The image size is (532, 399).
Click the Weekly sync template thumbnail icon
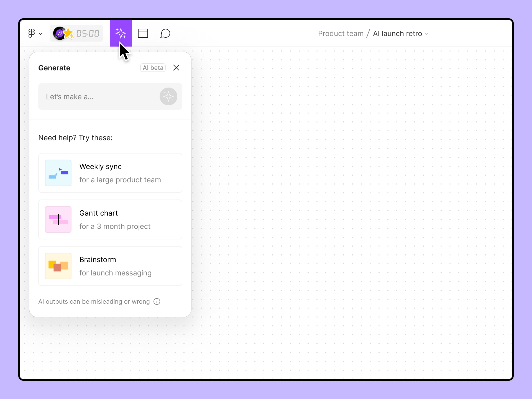[58, 173]
